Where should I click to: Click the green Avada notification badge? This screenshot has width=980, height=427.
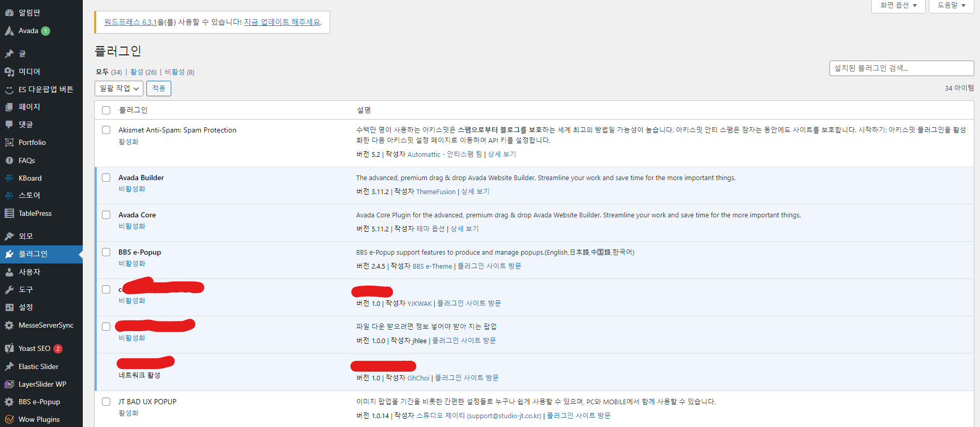[x=46, y=31]
